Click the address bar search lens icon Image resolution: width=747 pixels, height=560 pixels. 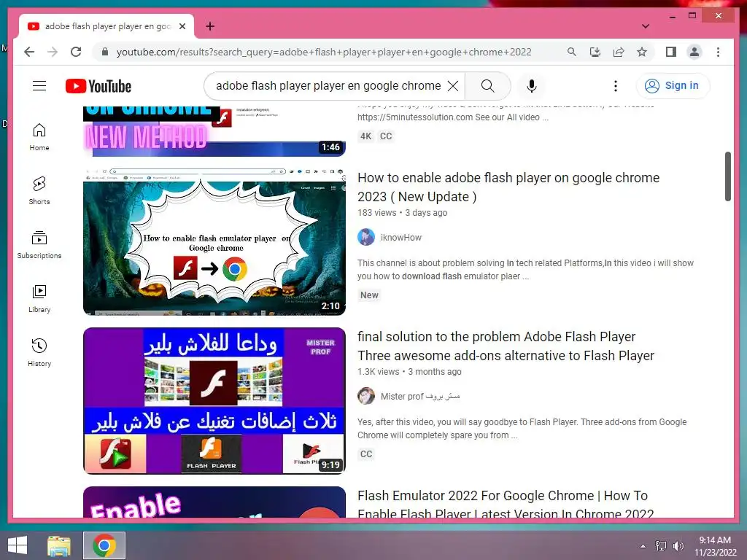(x=572, y=52)
